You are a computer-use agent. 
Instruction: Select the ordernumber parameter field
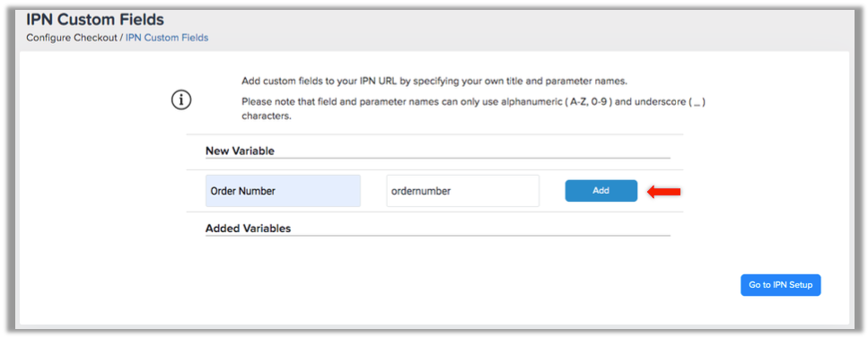463,191
